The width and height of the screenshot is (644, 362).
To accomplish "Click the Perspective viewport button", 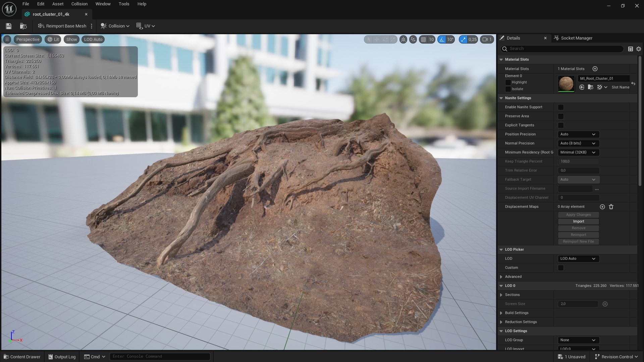I will [28, 39].
